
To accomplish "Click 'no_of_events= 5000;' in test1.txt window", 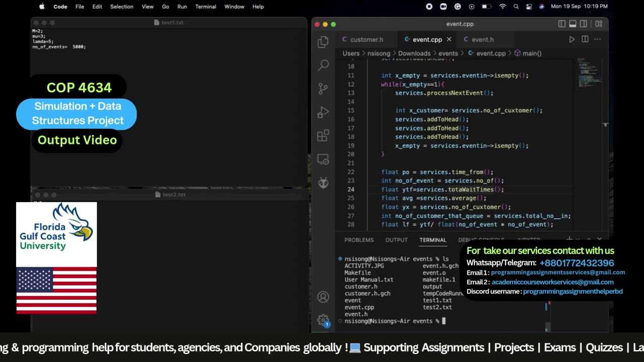I will [59, 47].
